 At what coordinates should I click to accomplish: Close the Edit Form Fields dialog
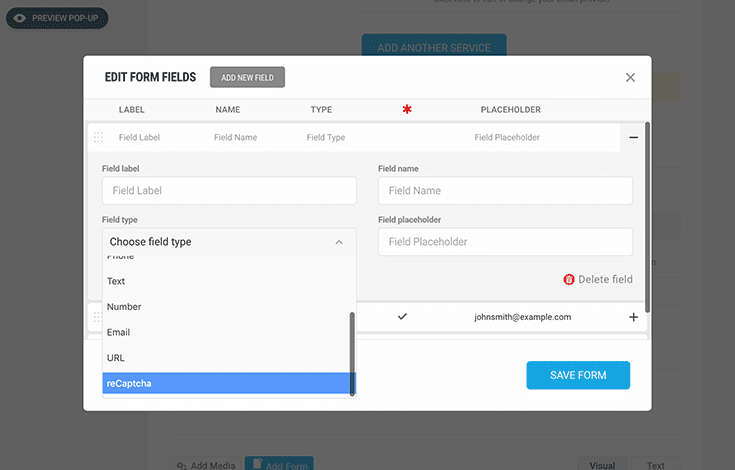pos(630,77)
